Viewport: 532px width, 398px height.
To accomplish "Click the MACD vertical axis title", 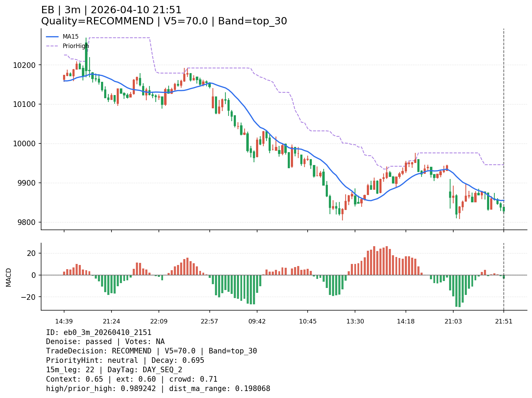I will pyautogui.click(x=9, y=277).
